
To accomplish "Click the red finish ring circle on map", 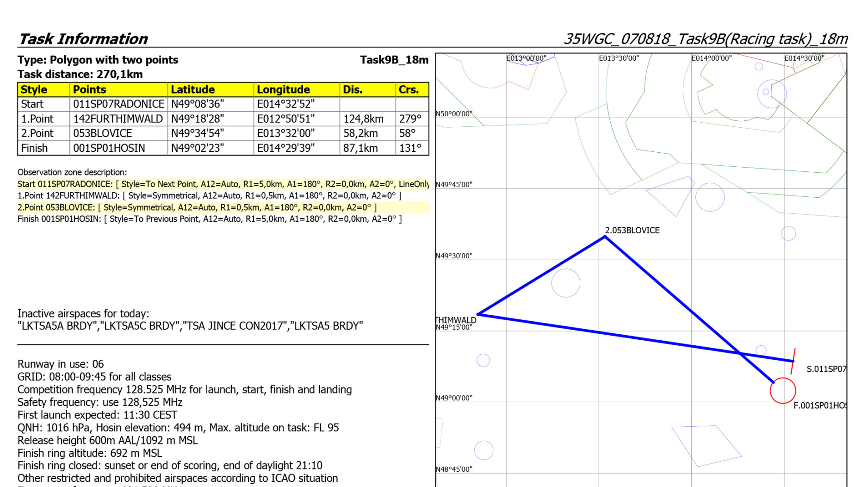I will pyautogui.click(x=782, y=390).
